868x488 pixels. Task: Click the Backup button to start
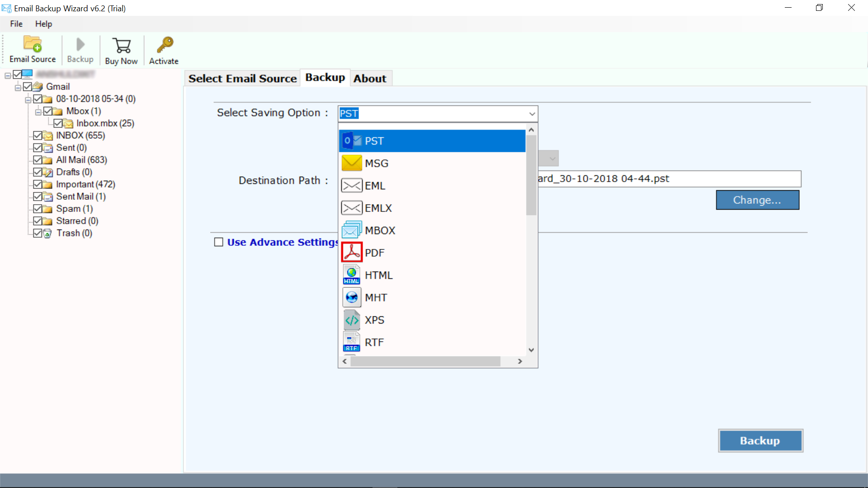tap(760, 440)
